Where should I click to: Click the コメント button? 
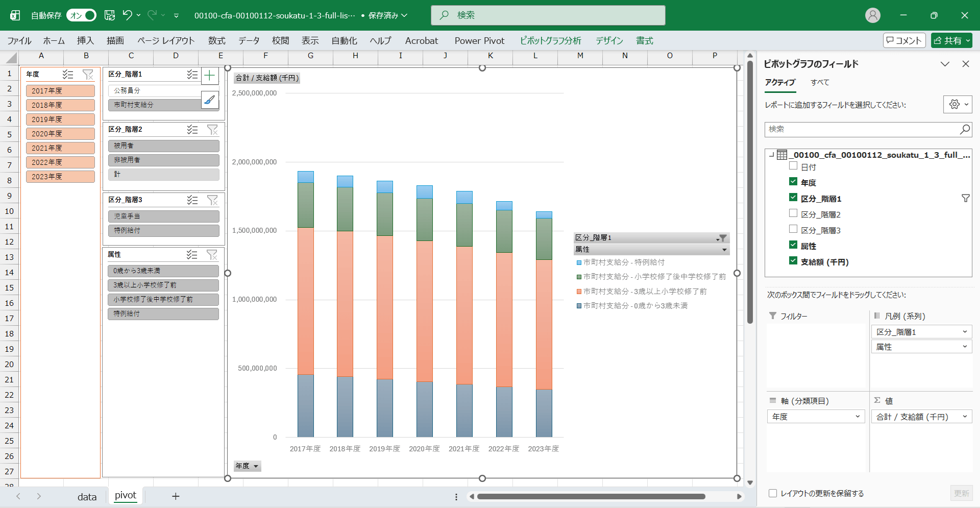tap(904, 40)
